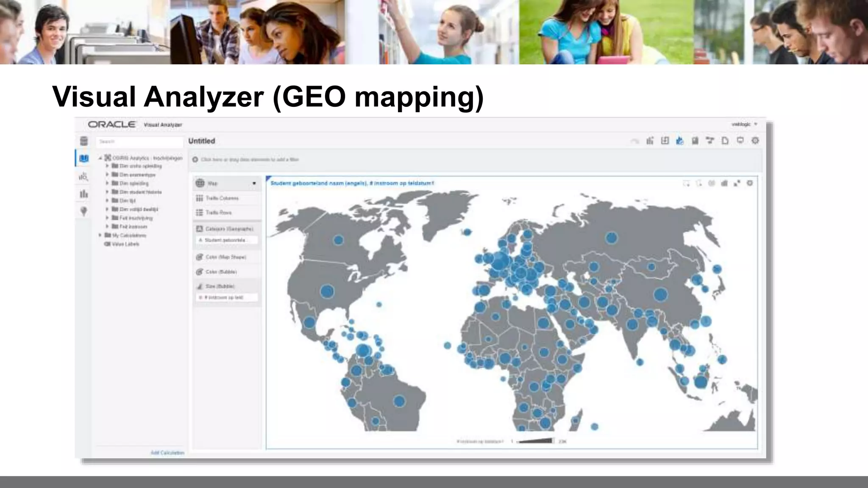868x488 pixels.
Task: Click the Add Calculation link
Action: (167, 453)
